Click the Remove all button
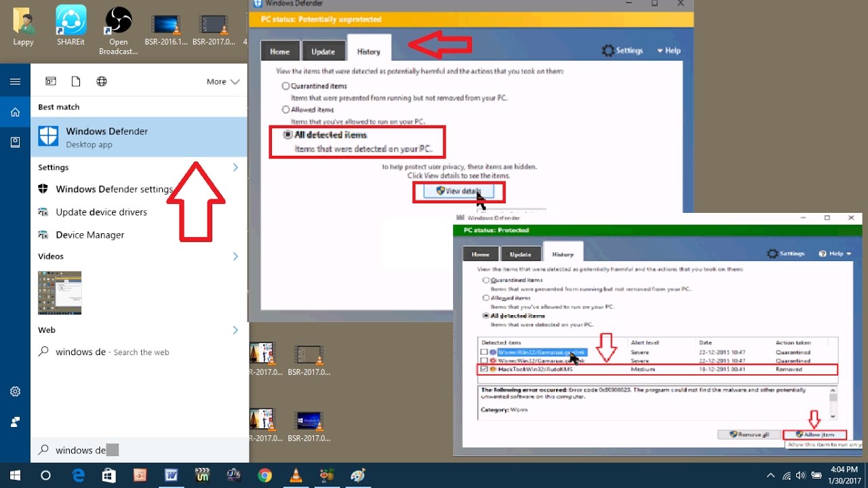 pos(749,434)
